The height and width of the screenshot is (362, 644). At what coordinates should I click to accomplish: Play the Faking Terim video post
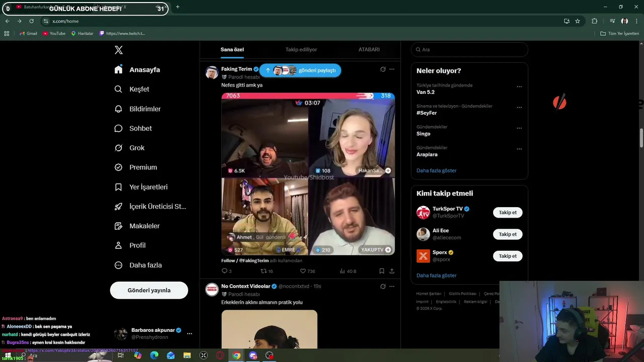(x=308, y=174)
